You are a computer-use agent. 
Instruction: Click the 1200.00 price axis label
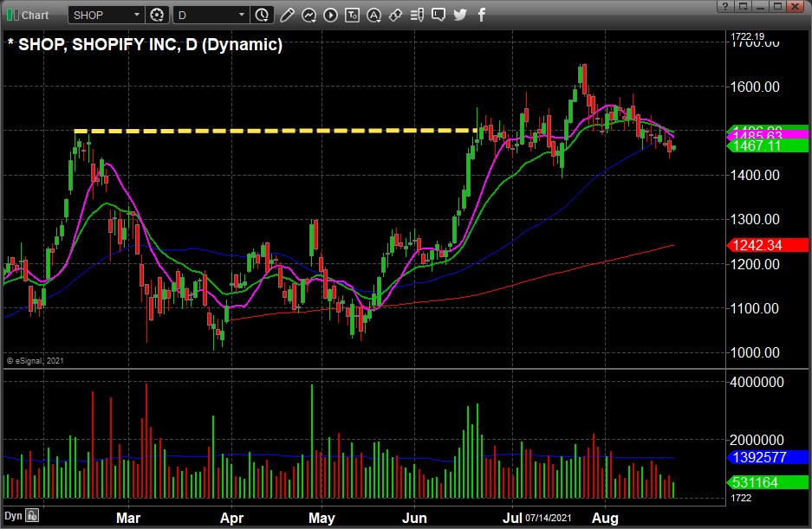(x=755, y=265)
